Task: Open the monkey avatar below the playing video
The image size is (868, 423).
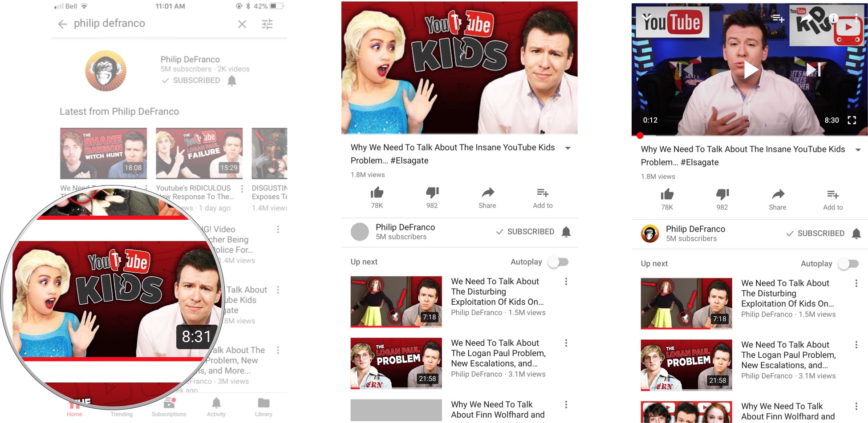Action: [650, 234]
